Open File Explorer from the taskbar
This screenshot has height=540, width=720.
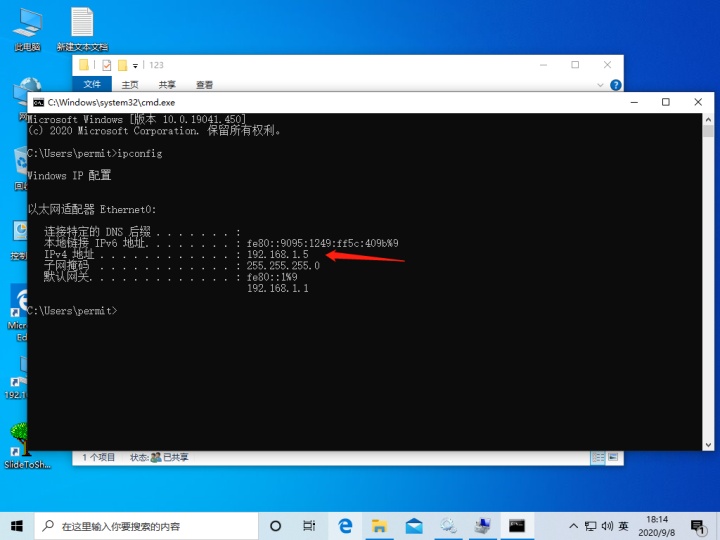click(x=379, y=526)
